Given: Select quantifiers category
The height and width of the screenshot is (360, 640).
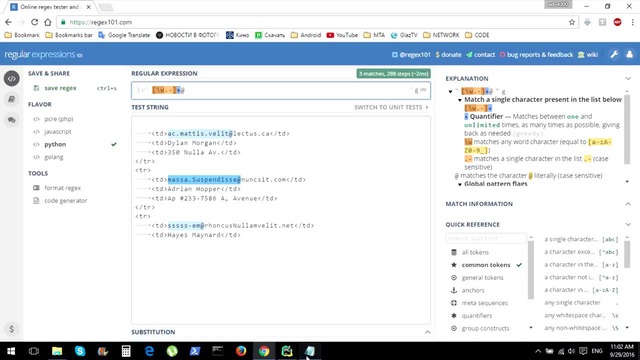Looking at the screenshot, I should [477, 316].
